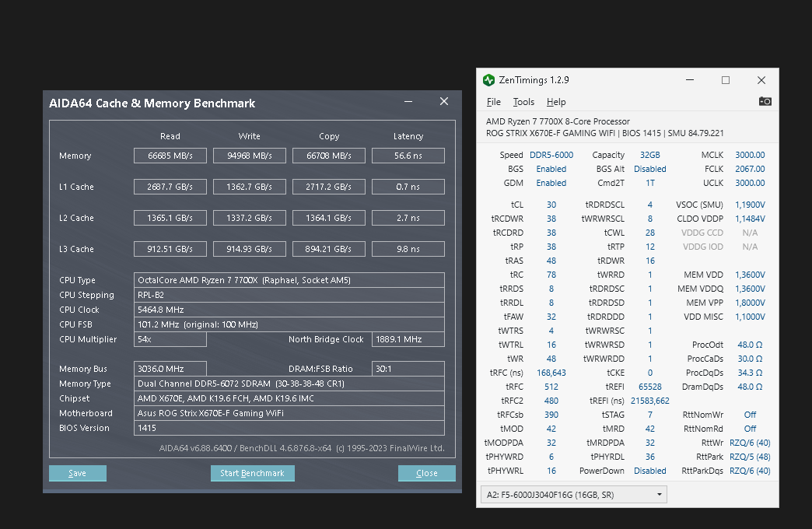Click the PowerDown Disabled value
812x529 pixels.
tap(650, 471)
